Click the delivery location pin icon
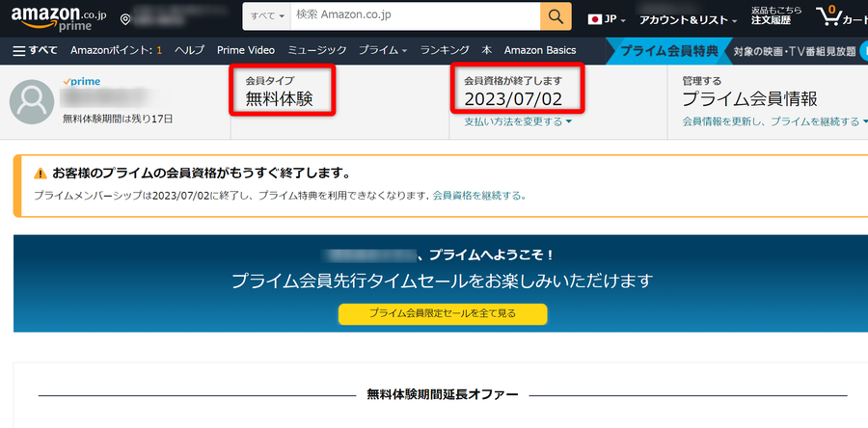This screenshot has width=868, height=428. coord(125,20)
